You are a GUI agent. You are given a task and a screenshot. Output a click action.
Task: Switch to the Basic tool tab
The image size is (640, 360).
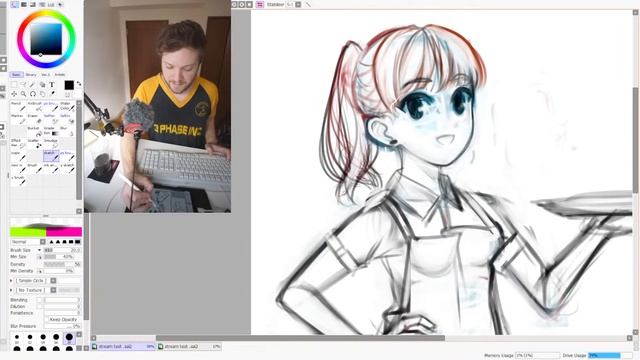(x=16, y=75)
